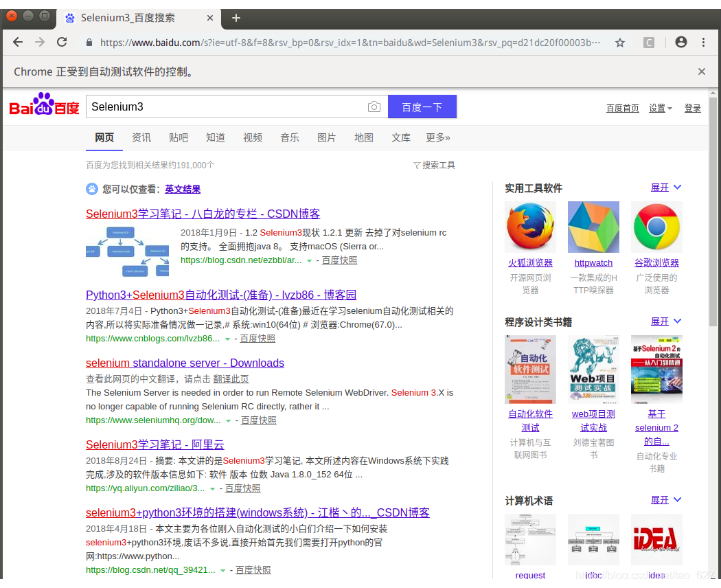The height and width of the screenshot is (588, 721).
Task: Open a new browser tab
Action: pos(236,18)
